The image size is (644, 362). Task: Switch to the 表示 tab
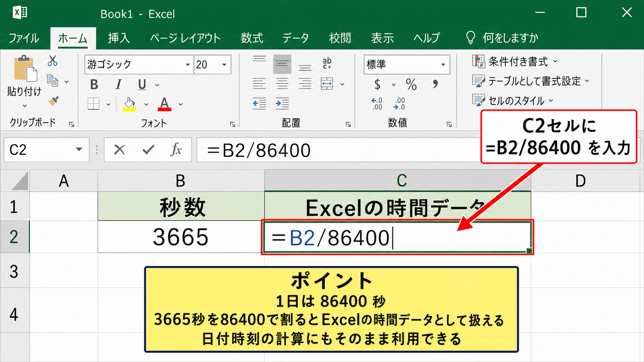click(x=382, y=38)
